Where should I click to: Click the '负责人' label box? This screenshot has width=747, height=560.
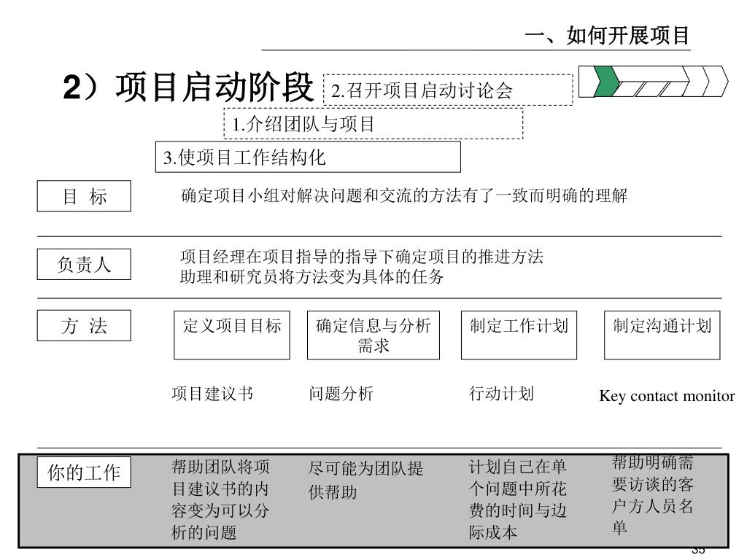click(84, 264)
